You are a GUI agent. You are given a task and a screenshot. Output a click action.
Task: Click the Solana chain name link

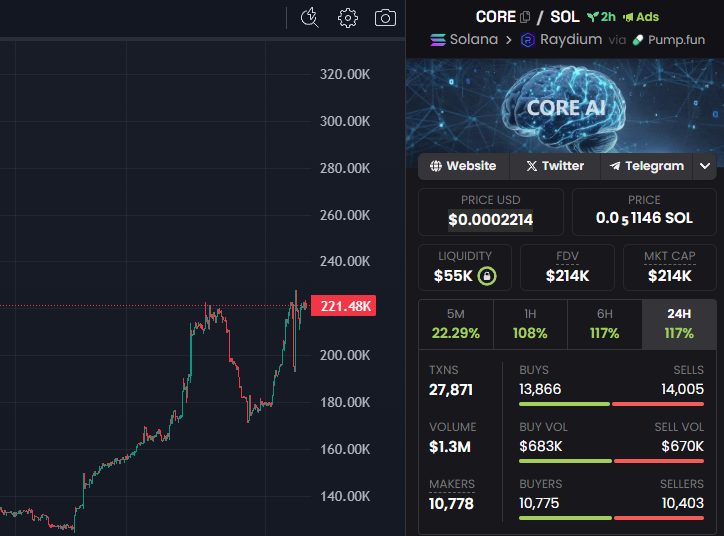474,40
